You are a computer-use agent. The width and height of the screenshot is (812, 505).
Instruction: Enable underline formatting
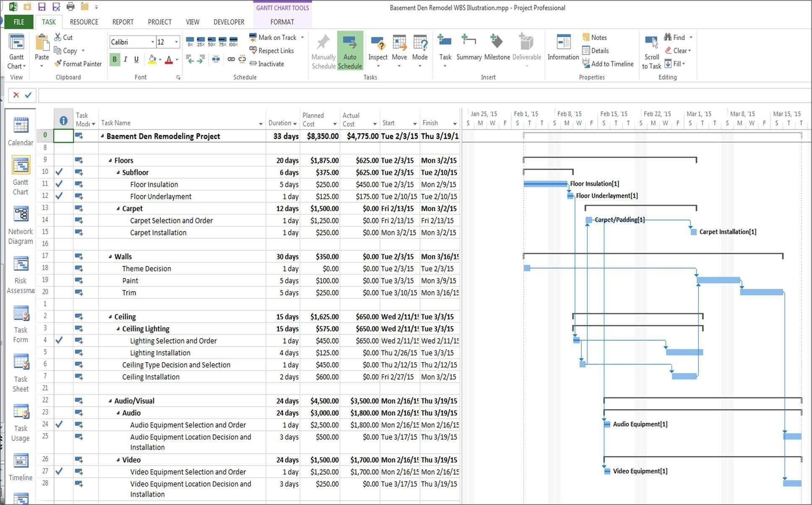[x=136, y=59]
